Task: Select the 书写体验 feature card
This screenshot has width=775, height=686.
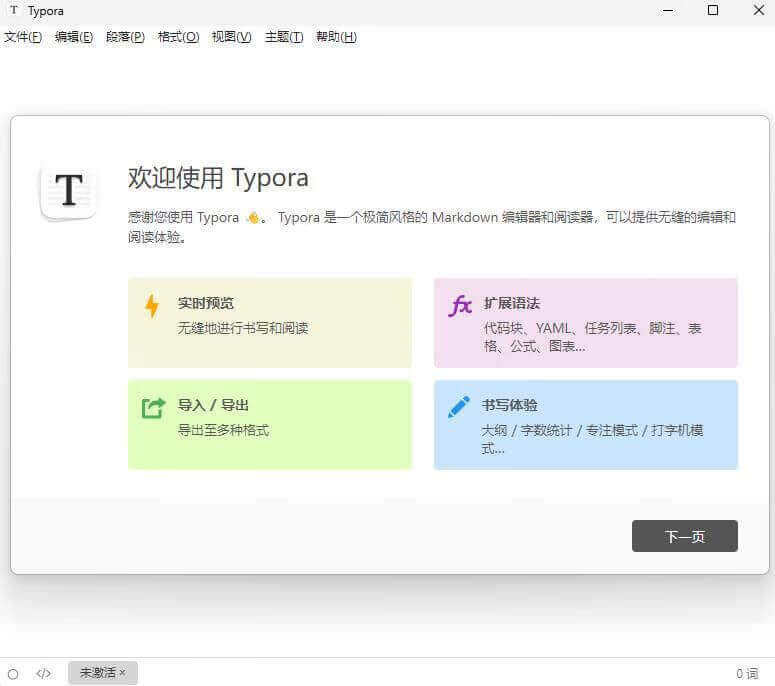Action: [586, 425]
